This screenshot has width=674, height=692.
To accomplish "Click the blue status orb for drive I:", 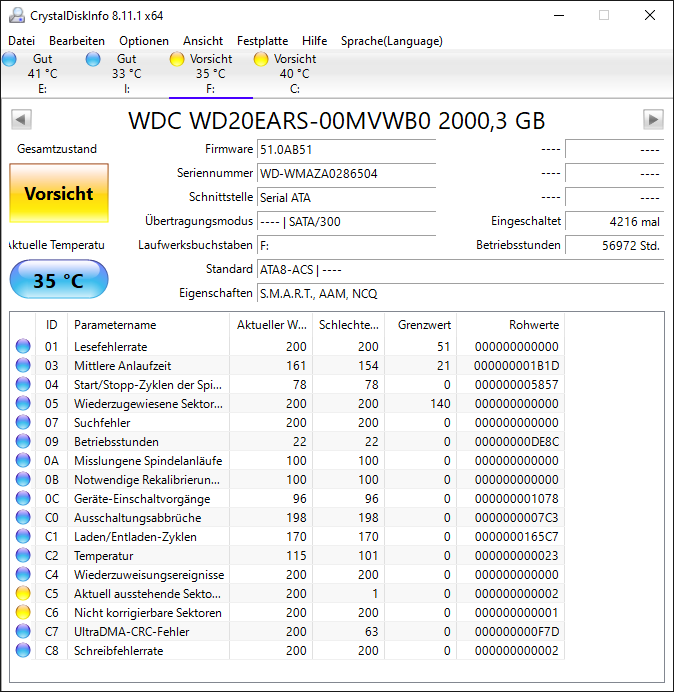I will 93,59.
